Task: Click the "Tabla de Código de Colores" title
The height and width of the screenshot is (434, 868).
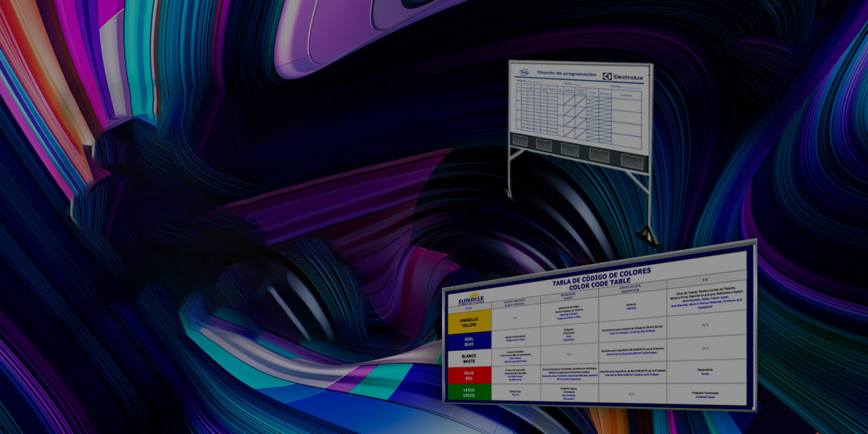Action: (x=600, y=275)
